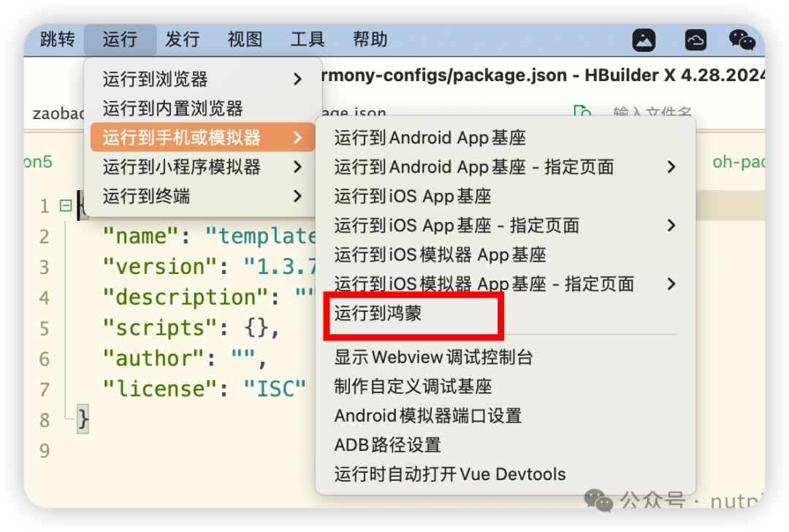Image resolution: width=789 pixels, height=532 pixels.
Task: Select 运行到浏览器 menu item
Action: [x=203, y=79]
